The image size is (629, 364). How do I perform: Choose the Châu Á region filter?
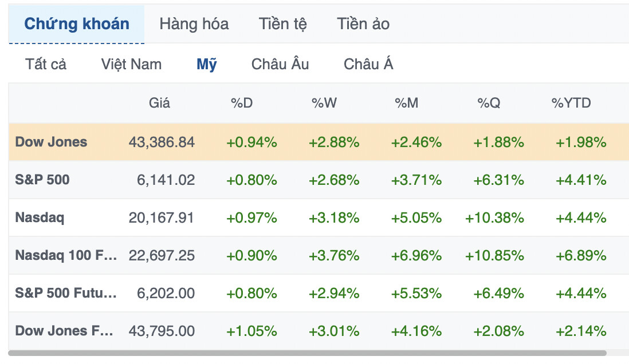click(368, 64)
